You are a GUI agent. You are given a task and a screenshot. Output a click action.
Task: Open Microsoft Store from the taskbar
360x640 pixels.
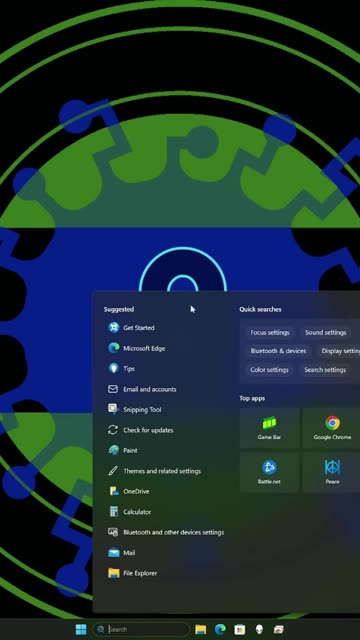point(240,629)
